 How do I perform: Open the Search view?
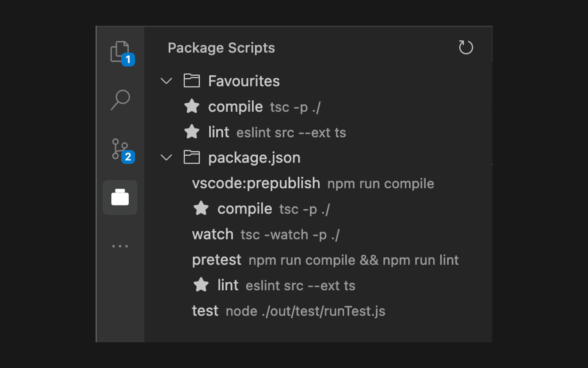click(120, 100)
